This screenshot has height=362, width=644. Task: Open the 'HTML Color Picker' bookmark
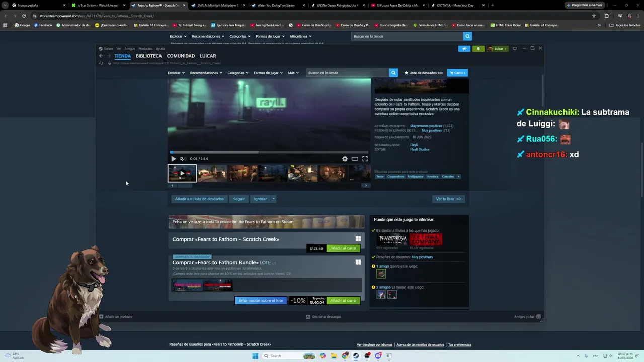pos(505,25)
